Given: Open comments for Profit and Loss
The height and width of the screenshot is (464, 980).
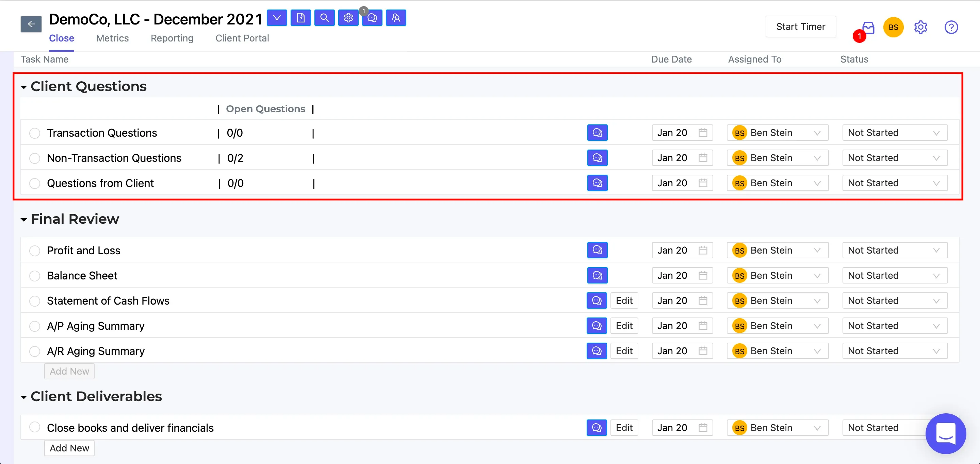Looking at the screenshot, I should [597, 250].
